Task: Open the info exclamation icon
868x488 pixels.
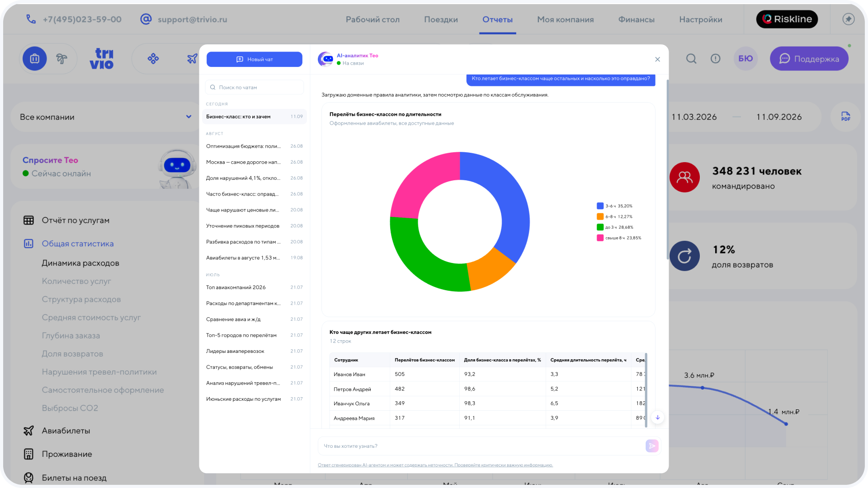Action: point(715,58)
